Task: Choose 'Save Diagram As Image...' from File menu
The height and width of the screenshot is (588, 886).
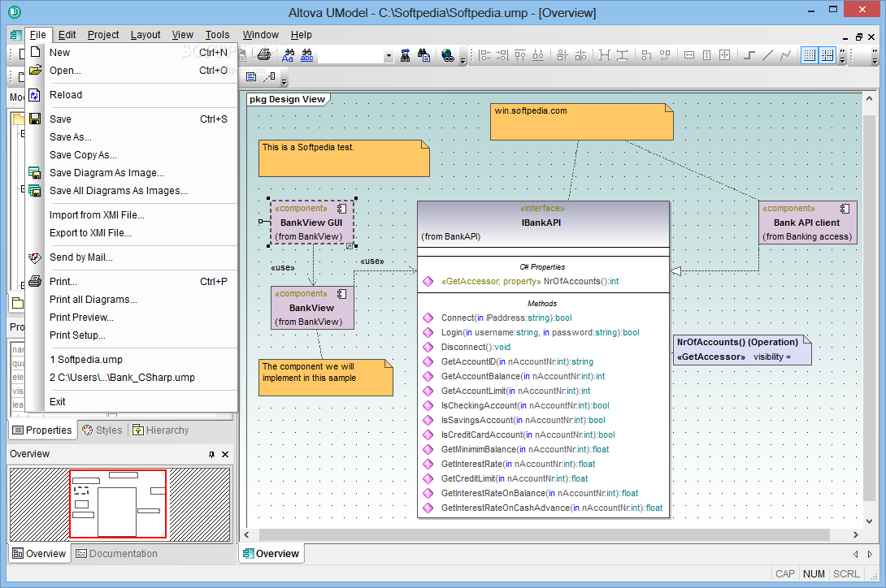Action: (x=132, y=173)
